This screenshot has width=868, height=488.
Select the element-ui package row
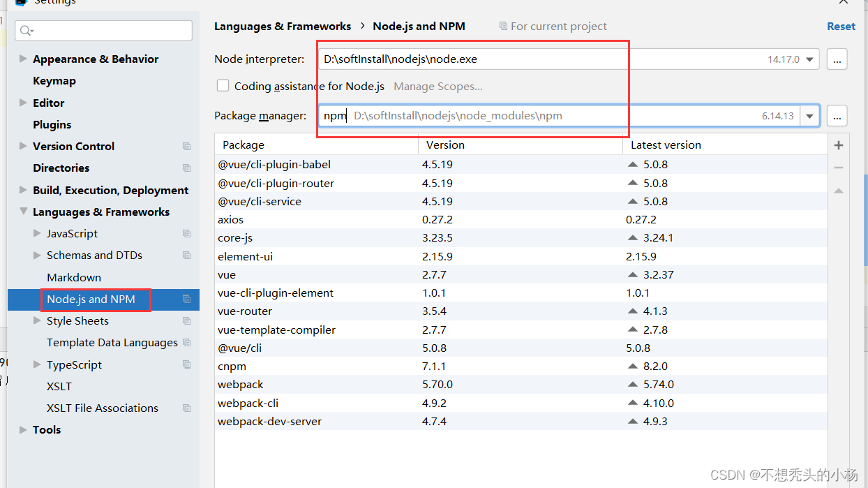tap(521, 257)
